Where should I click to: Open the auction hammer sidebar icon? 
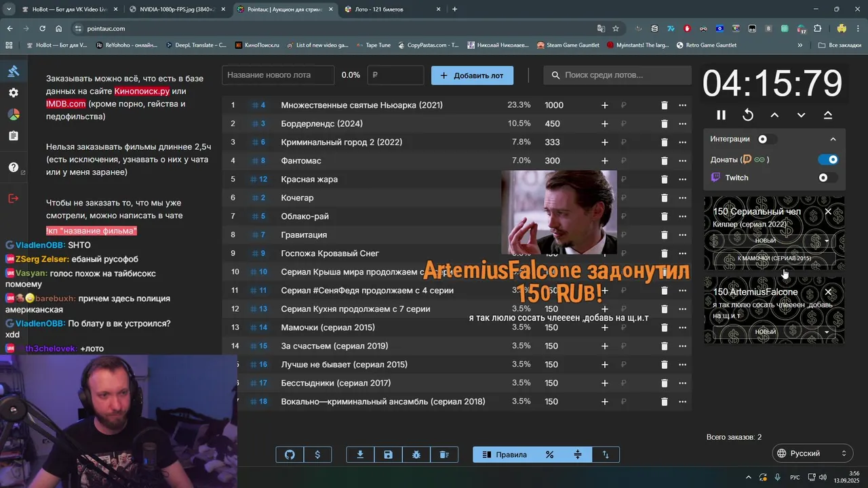pos(14,71)
